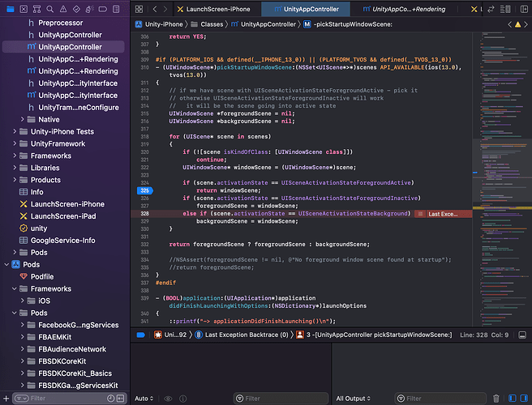Screen dimensions: 532x405
Task: Click Classes in the jump bar
Action: (x=208, y=24)
